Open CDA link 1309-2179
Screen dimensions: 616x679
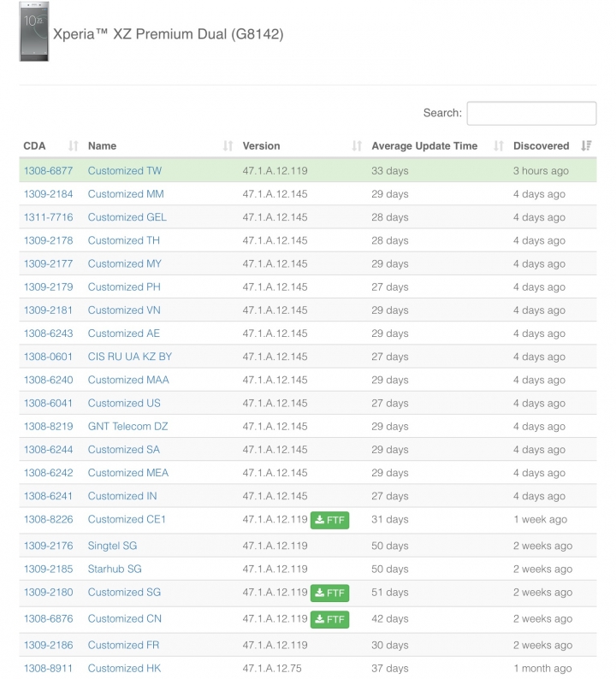pyautogui.click(x=48, y=286)
